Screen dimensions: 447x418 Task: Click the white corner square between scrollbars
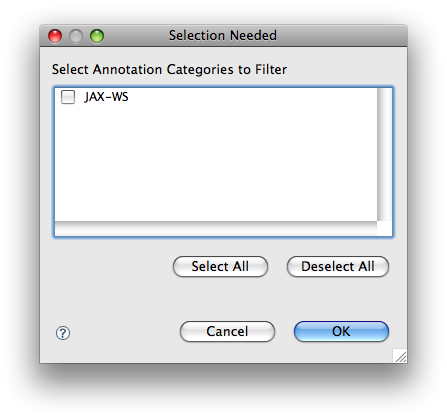click(384, 228)
